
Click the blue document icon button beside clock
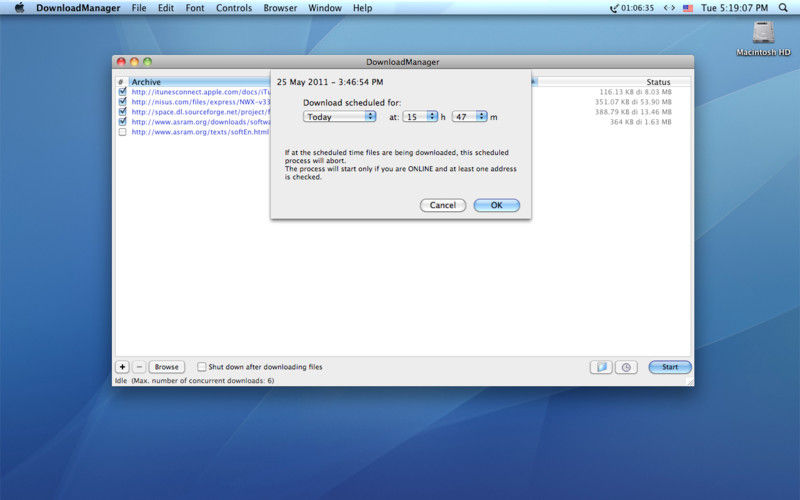point(601,367)
